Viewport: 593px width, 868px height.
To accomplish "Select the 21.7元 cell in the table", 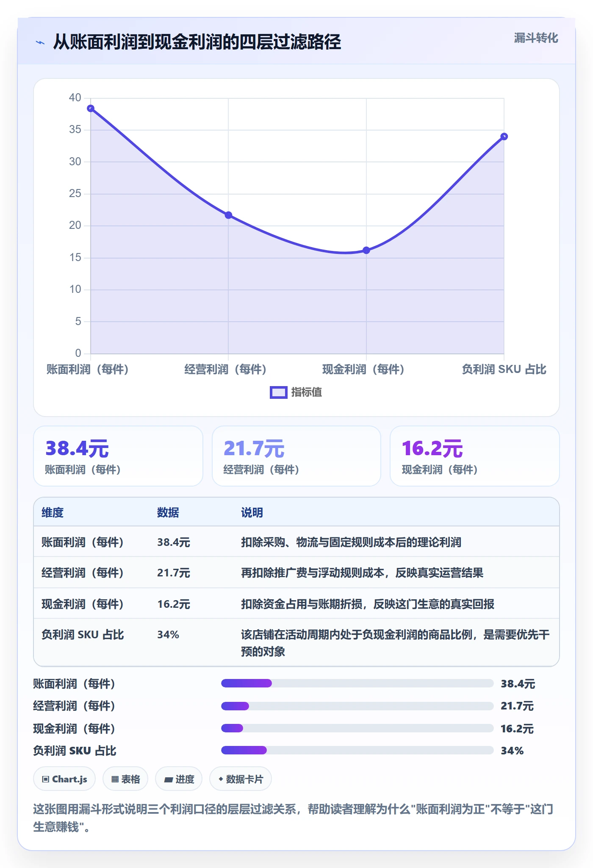I will (x=174, y=573).
